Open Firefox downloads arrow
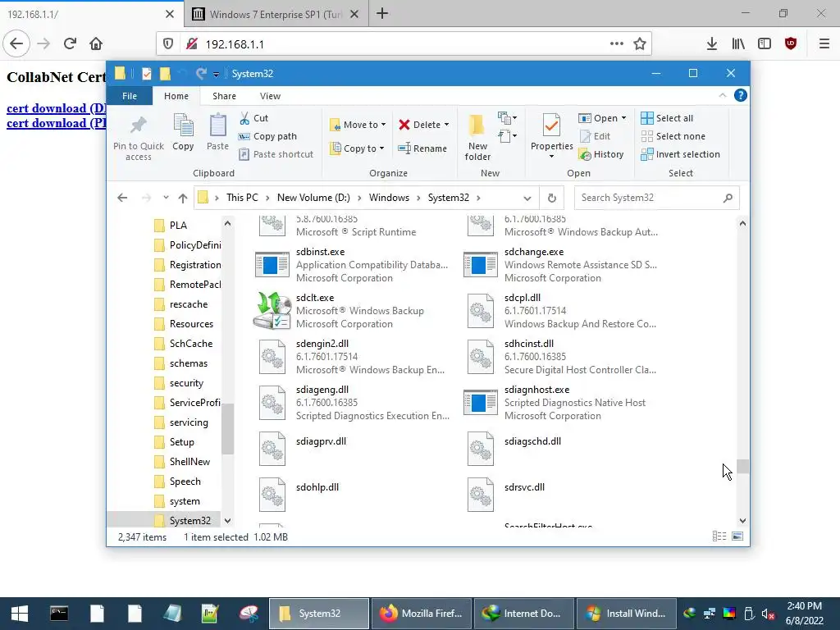This screenshot has height=630, width=840. tap(711, 44)
